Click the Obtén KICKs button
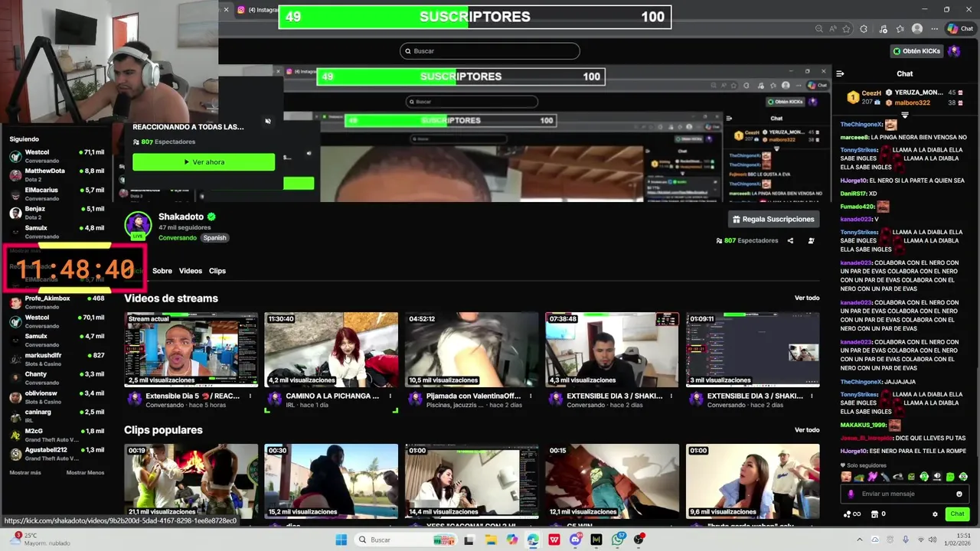The image size is (980, 551). coord(916,51)
